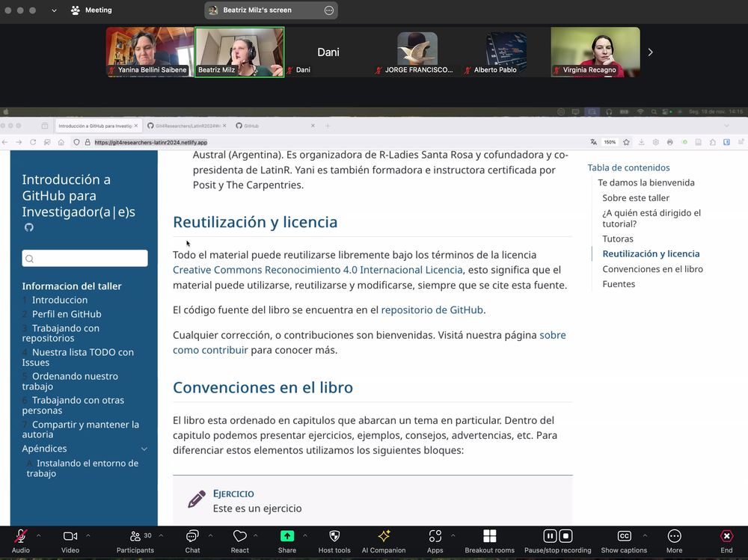
Task: Jump to Convenciones en el libro in contents
Action: click(x=652, y=269)
